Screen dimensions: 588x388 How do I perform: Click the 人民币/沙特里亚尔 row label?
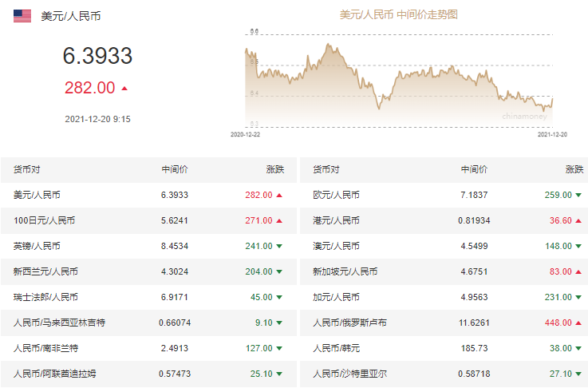pos(350,374)
